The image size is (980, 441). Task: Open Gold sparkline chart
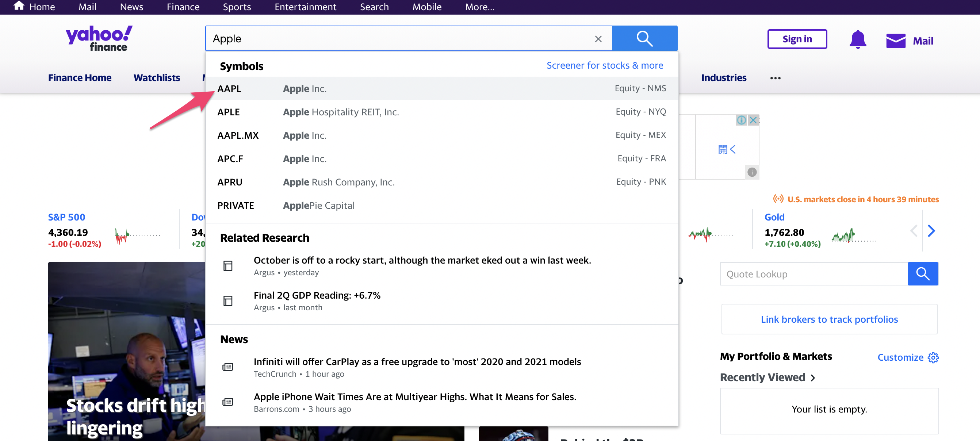point(854,235)
